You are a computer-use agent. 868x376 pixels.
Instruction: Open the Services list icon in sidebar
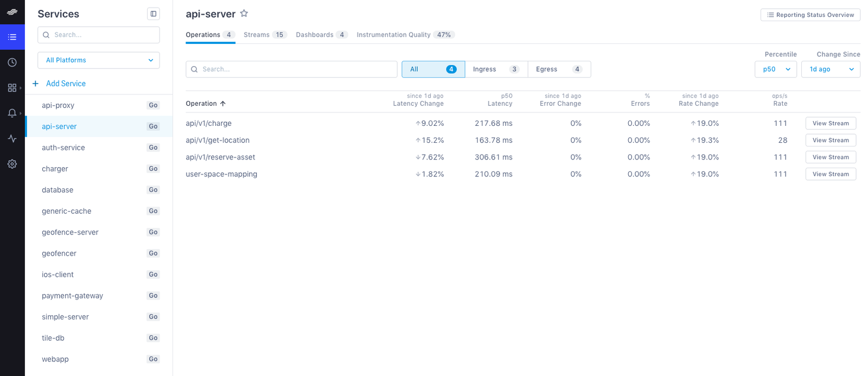(x=12, y=37)
